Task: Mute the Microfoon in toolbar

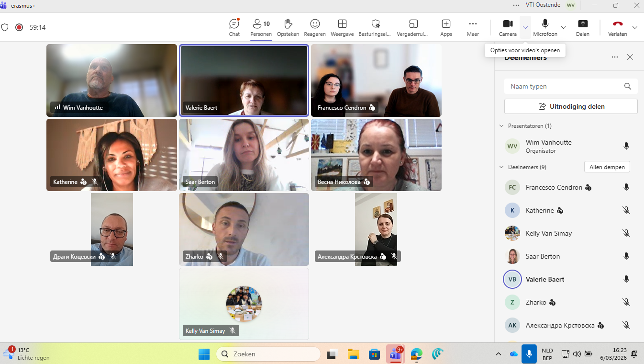Action: [545, 27]
